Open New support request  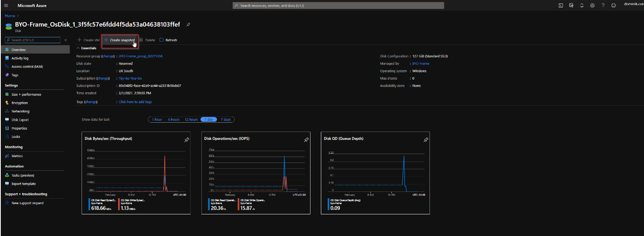28,203
